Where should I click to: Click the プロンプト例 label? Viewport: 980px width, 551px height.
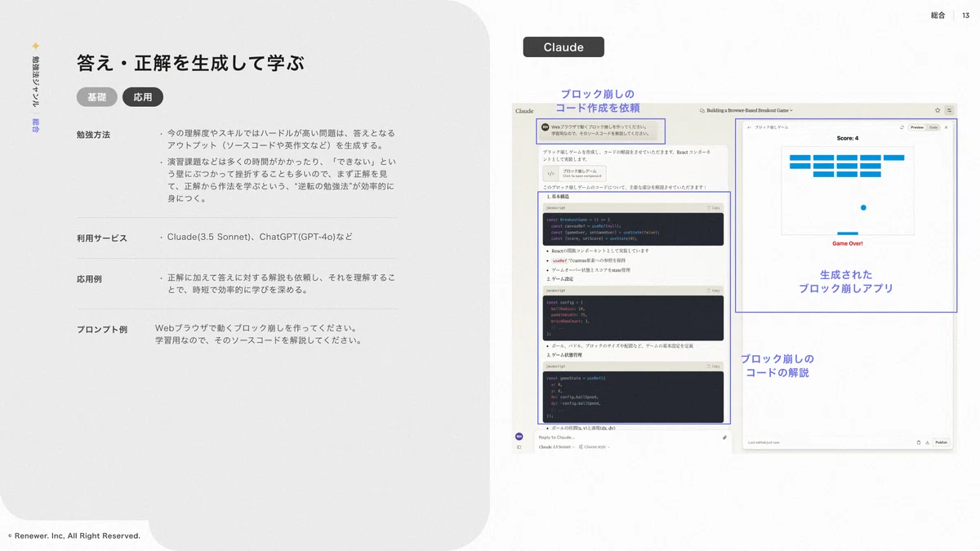tap(102, 330)
